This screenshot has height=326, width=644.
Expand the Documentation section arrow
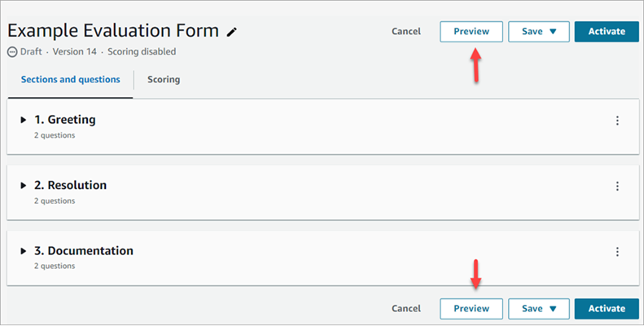(x=24, y=251)
